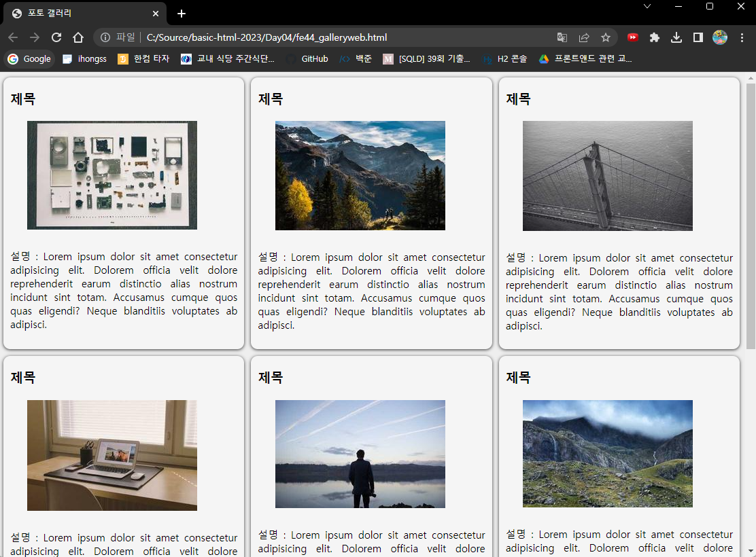Click the green rocky valley photo
The image size is (756, 557).
point(608,453)
